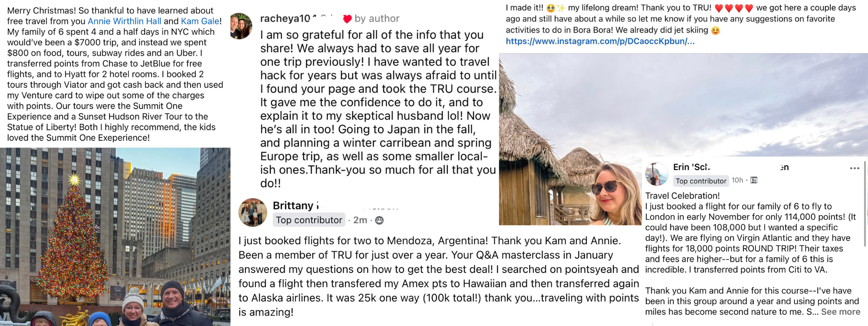Click the 10h timestamp on Erin's post
The width and height of the screenshot is (868, 326).
[737, 180]
